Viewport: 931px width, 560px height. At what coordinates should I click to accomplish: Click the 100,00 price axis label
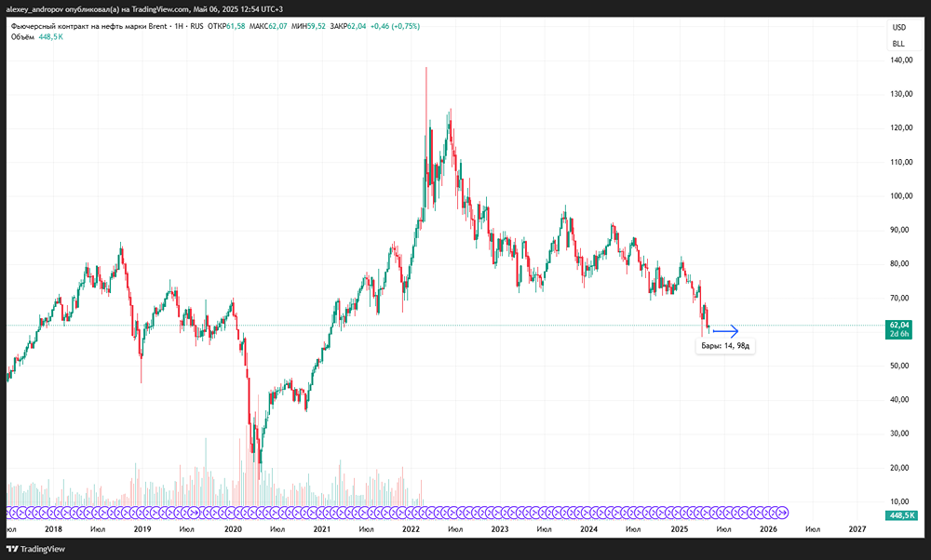pos(901,195)
